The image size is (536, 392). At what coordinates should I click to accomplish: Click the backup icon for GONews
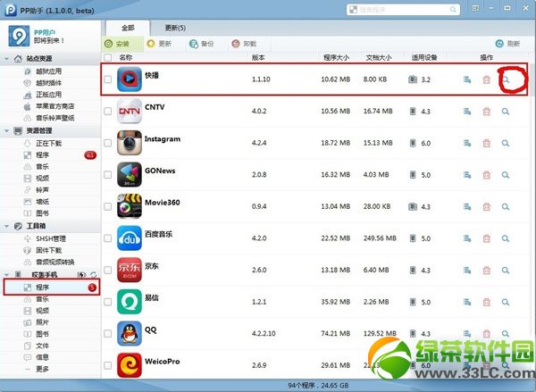(467, 175)
